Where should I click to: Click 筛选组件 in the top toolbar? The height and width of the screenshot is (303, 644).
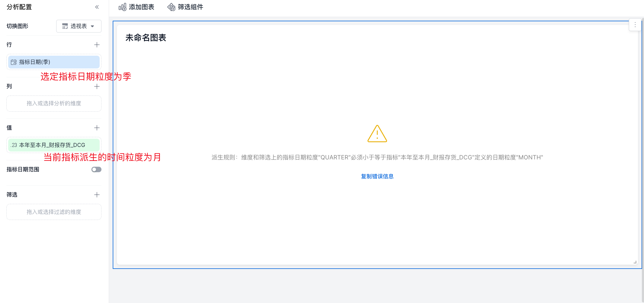click(185, 7)
